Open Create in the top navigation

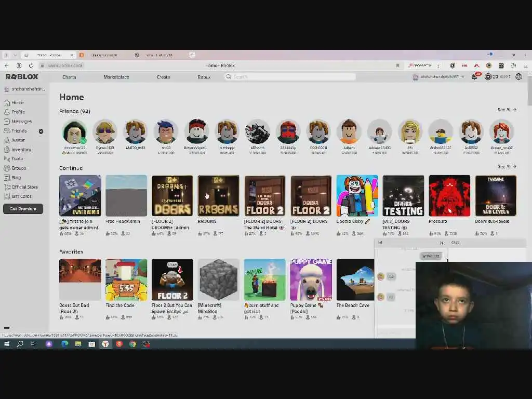tap(163, 77)
